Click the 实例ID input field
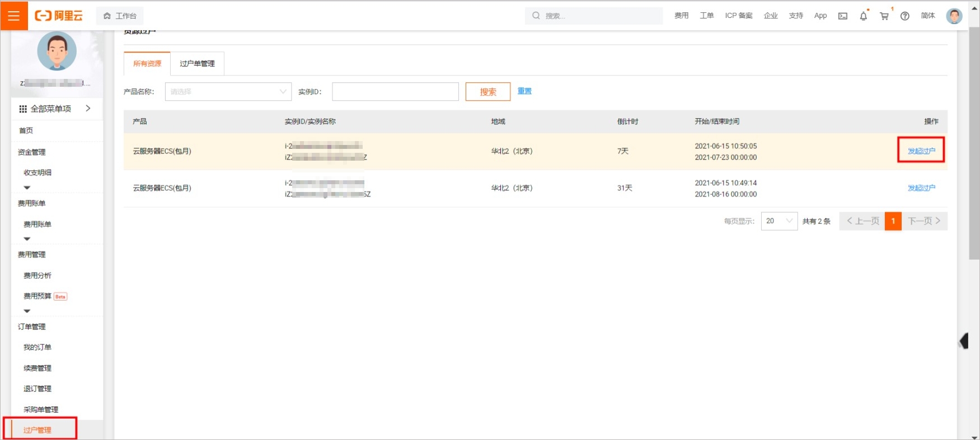 [x=395, y=92]
